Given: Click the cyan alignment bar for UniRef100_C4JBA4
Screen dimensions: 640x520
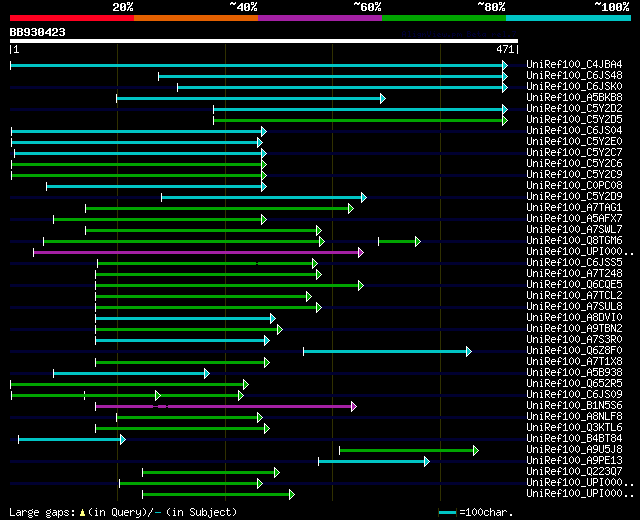Looking at the screenshot, I should pos(259,65).
